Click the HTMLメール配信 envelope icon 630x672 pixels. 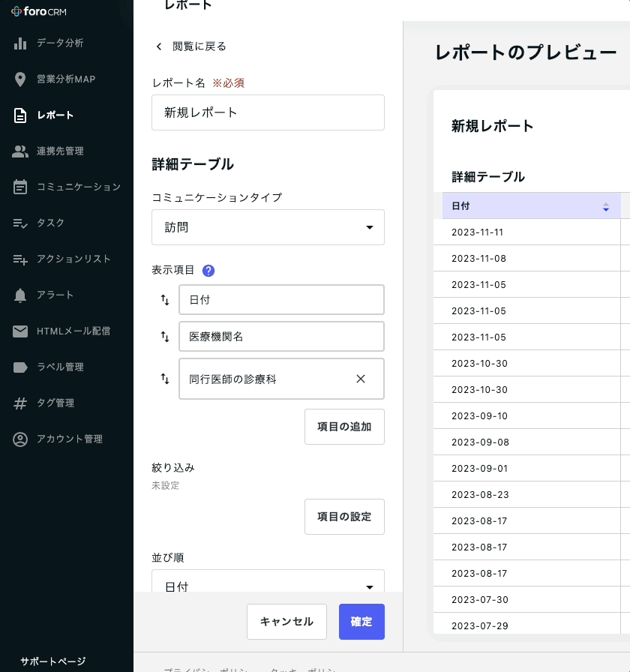[x=20, y=331]
